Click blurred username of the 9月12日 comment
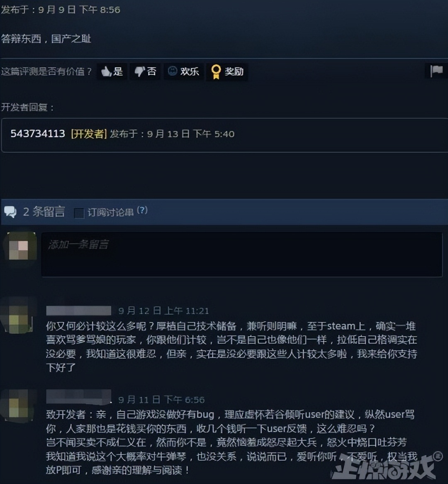The width and height of the screenshot is (448, 484). point(79,310)
